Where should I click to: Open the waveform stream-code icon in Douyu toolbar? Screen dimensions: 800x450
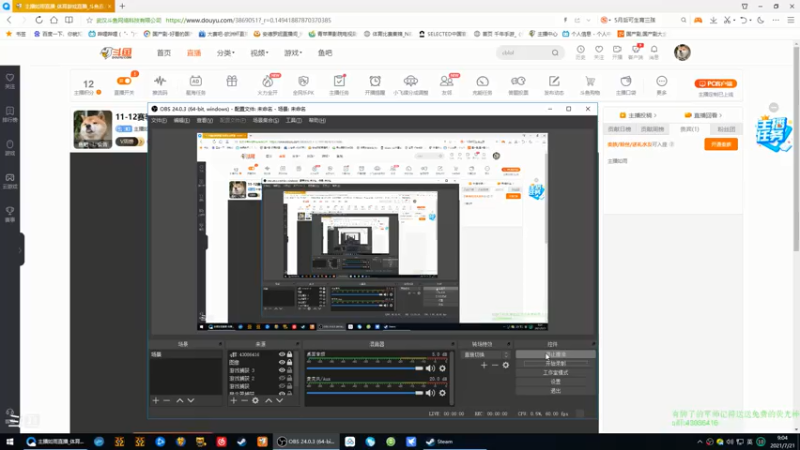tap(160, 81)
